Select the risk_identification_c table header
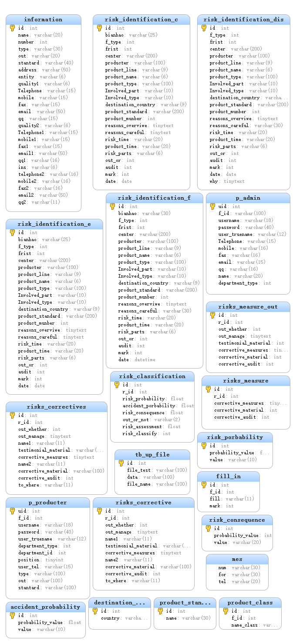The image size is (296, 644). click(x=141, y=20)
